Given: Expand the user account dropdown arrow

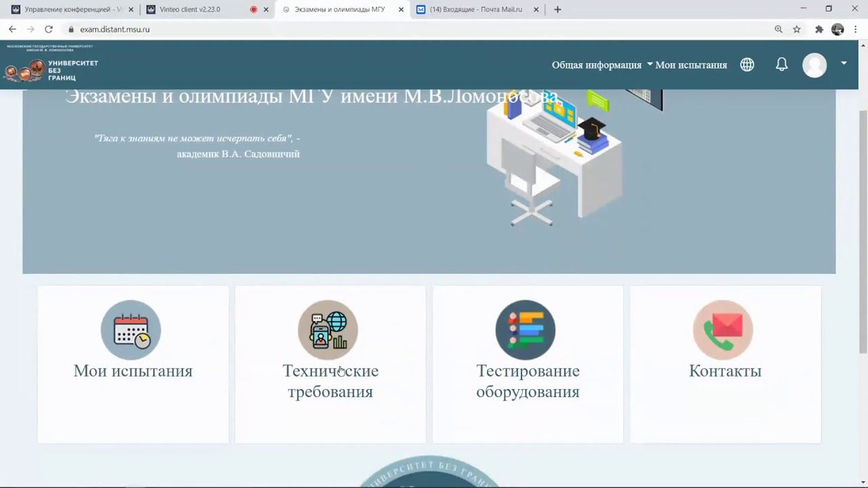Looking at the screenshot, I should point(844,63).
